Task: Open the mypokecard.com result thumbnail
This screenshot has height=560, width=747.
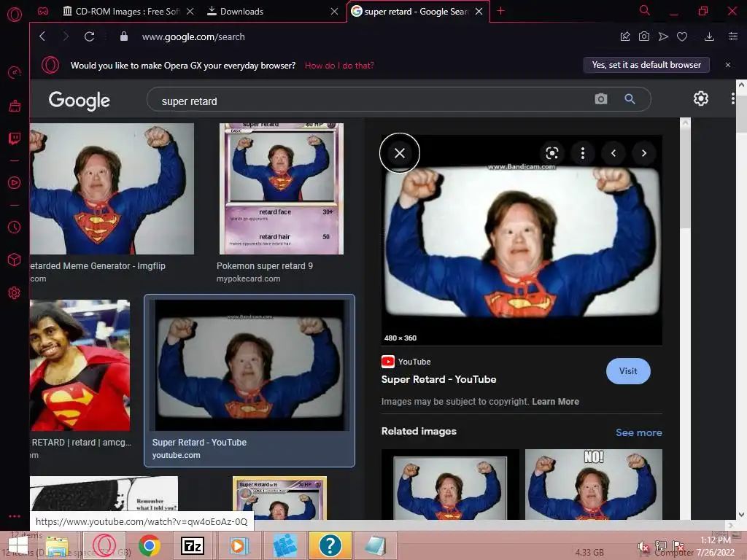Action: (x=281, y=189)
